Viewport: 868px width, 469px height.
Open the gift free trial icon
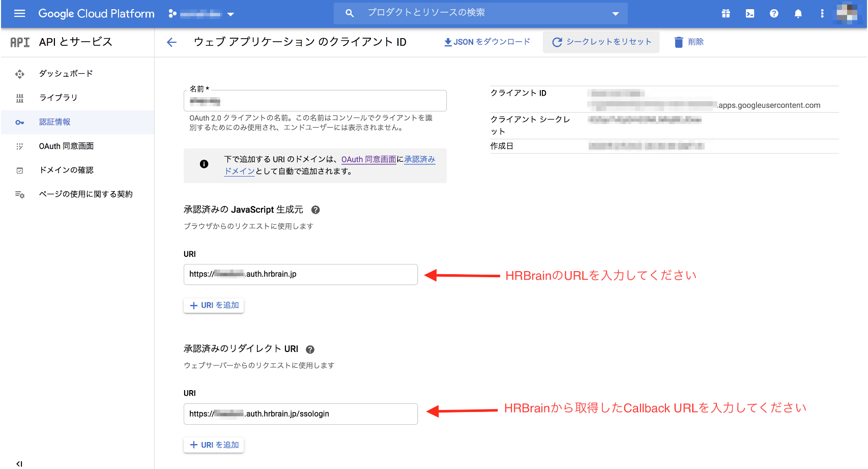pyautogui.click(x=726, y=14)
